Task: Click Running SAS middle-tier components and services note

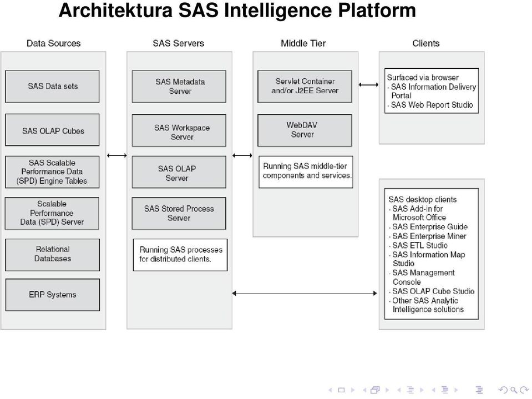Action: tap(306, 172)
